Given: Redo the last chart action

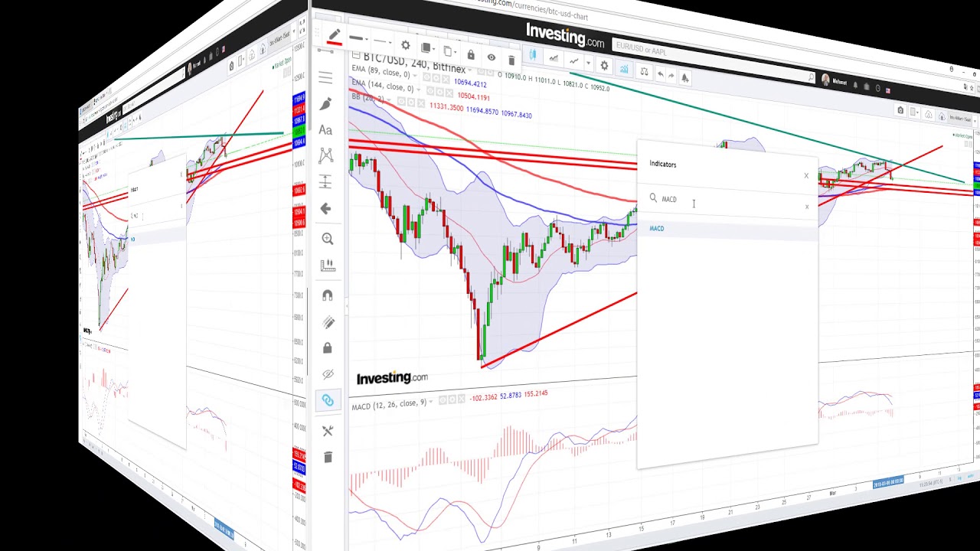Looking at the screenshot, I should point(671,76).
